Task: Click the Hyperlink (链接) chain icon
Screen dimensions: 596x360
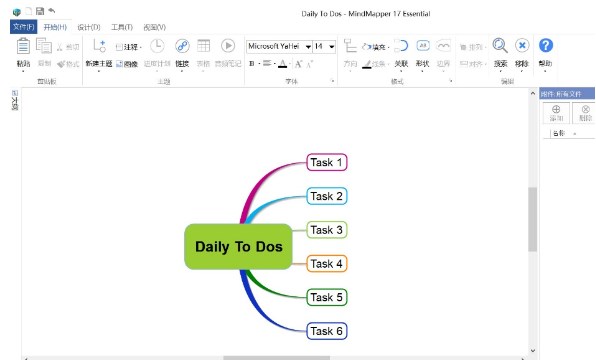Action: [182, 46]
